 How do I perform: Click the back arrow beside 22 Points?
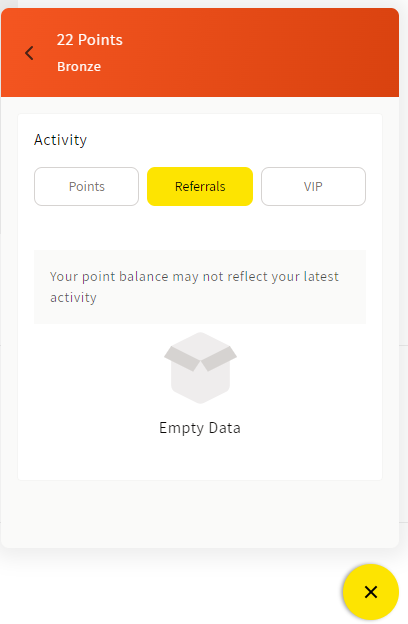tap(29, 53)
